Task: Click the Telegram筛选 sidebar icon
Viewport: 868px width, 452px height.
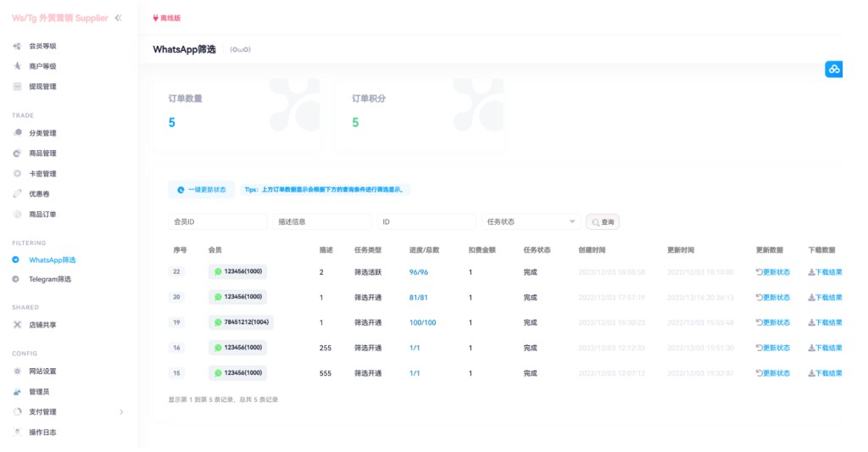Action: coord(15,279)
